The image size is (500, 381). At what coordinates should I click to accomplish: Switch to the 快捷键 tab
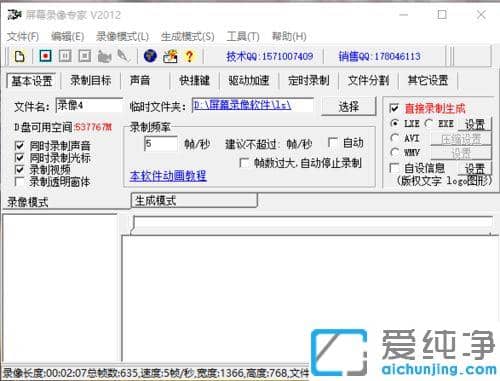[194, 80]
